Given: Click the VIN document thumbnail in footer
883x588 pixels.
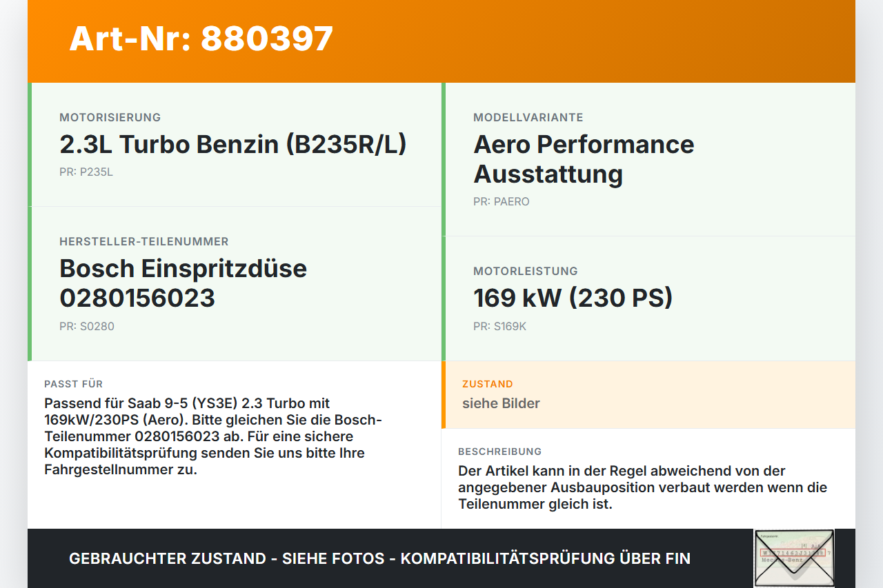Looking at the screenshot, I should point(794,558).
